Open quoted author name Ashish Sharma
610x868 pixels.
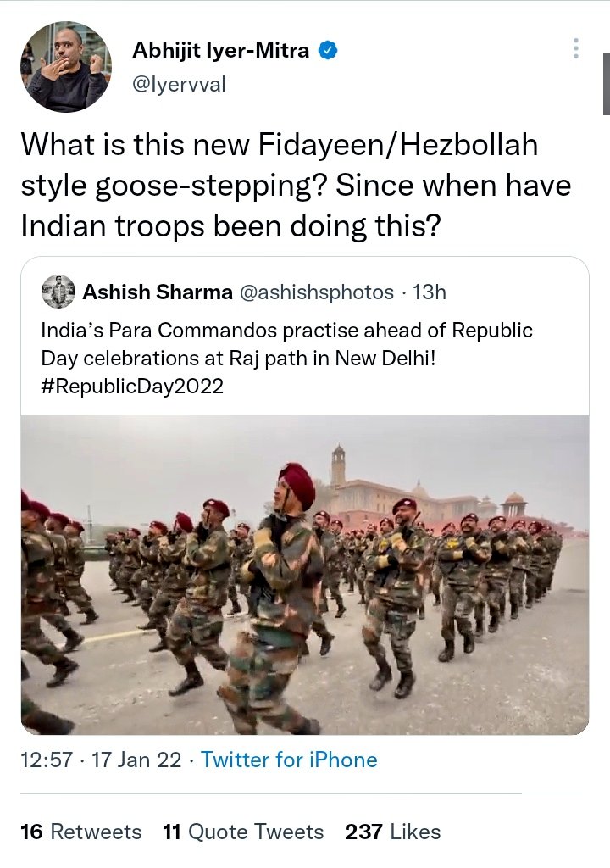pyautogui.click(x=158, y=292)
